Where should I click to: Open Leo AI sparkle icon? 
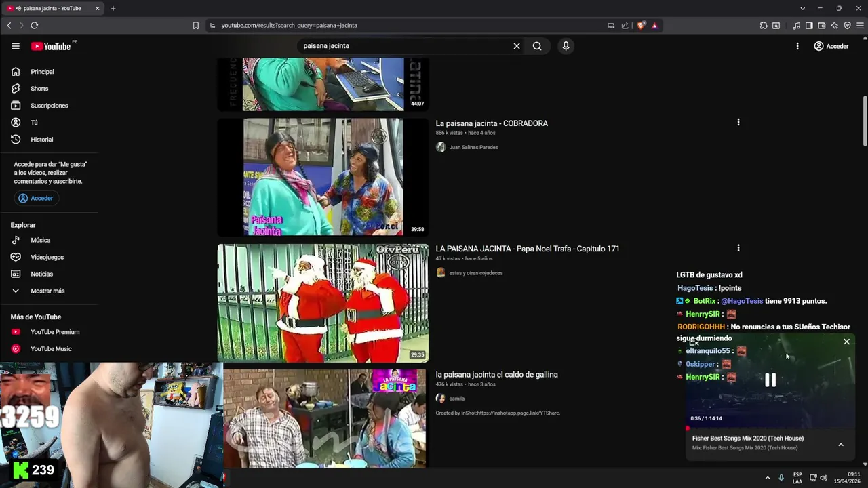pyautogui.click(x=835, y=26)
